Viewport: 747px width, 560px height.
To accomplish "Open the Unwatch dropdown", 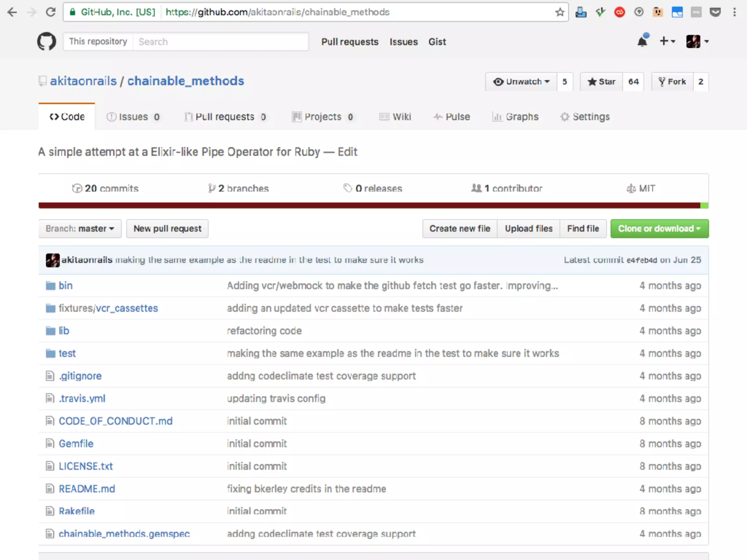I will (x=521, y=82).
